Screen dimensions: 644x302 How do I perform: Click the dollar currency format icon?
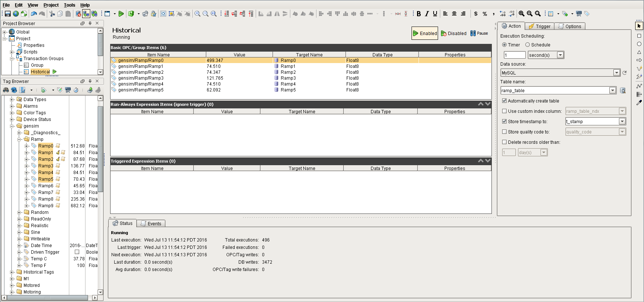tap(476, 14)
